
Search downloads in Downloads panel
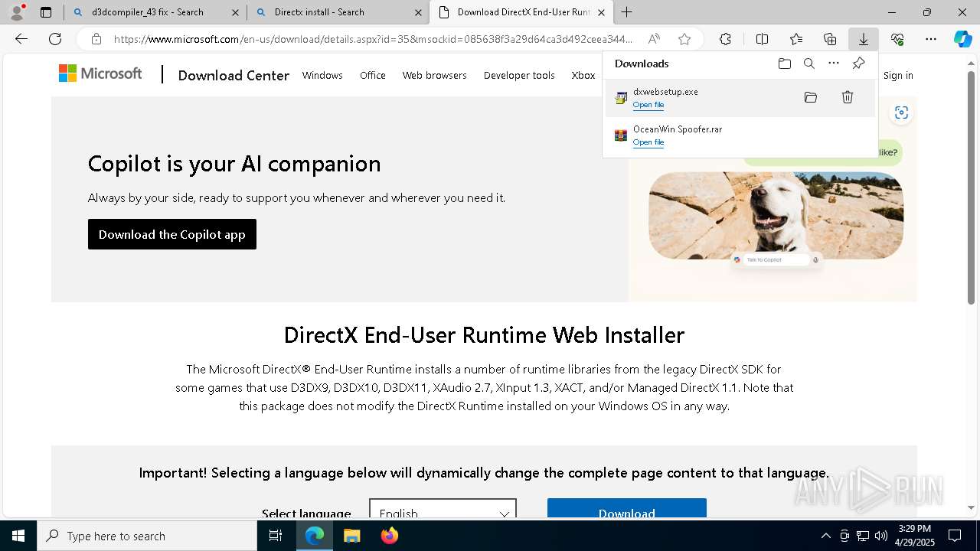coord(808,64)
